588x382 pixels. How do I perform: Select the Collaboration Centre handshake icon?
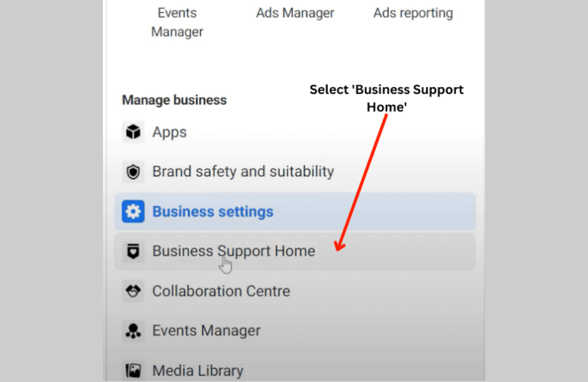coord(133,290)
